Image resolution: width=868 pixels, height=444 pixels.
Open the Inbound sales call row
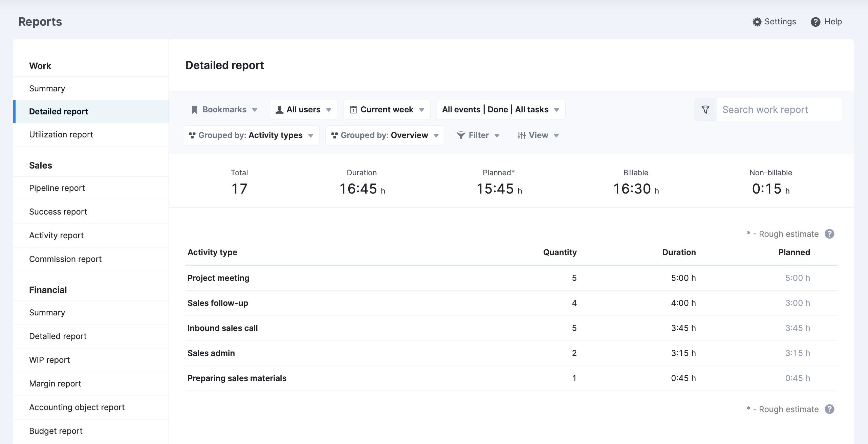coord(511,328)
